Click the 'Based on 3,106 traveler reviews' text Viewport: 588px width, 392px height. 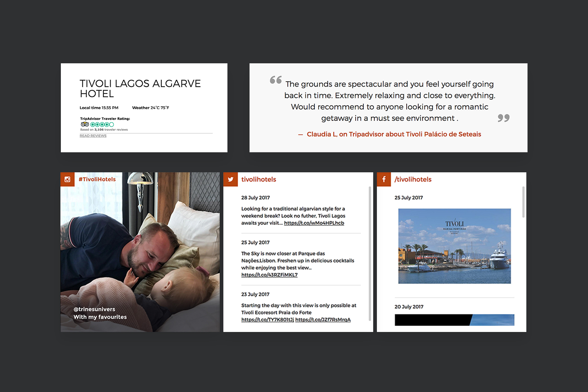(104, 130)
